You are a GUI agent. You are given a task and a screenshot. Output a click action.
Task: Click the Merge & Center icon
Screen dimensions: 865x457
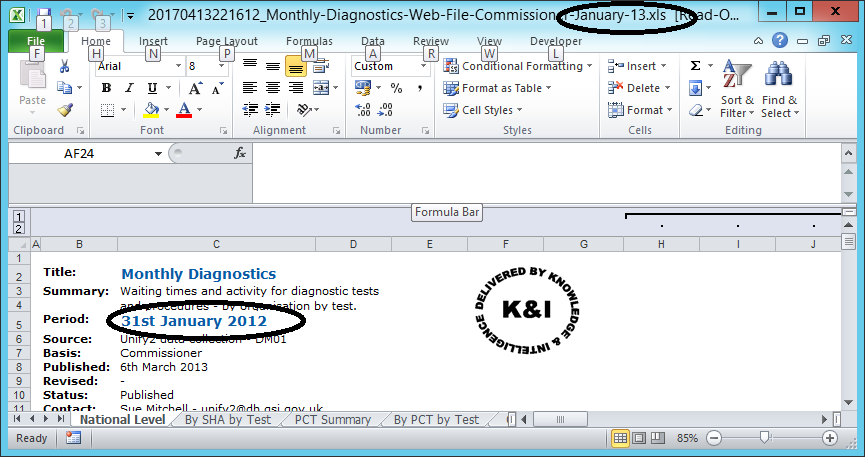(x=321, y=88)
